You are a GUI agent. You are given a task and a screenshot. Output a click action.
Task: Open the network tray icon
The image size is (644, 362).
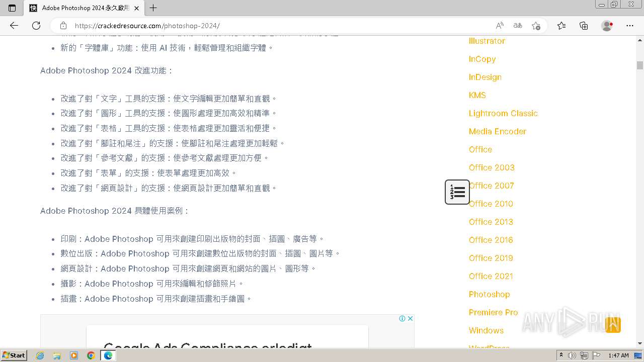[x=584, y=355]
